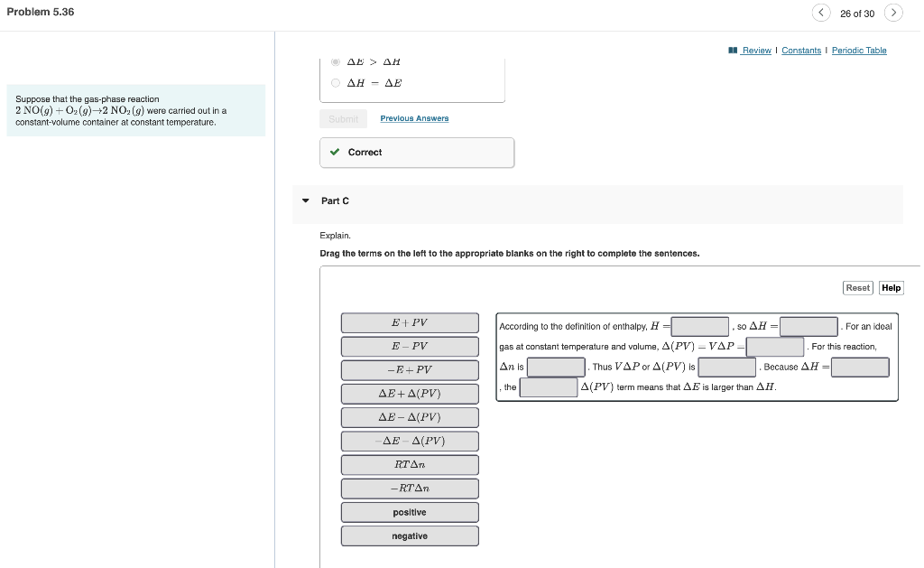The height and width of the screenshot is (568, 924).
Task: Click the green Correct checkmark icon
Action: coord(334,152)
